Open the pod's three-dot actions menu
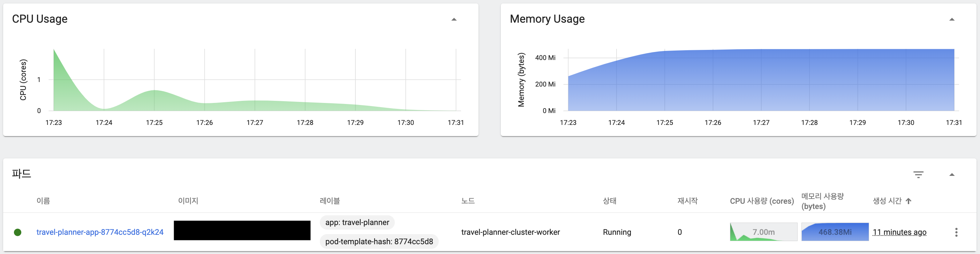980x254 pixels. [956, 232]
